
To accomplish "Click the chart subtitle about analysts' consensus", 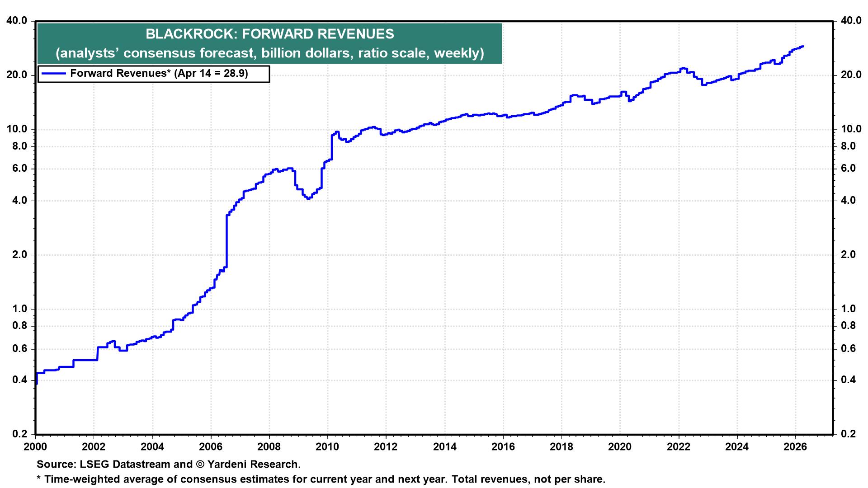I will click(269, 53).
